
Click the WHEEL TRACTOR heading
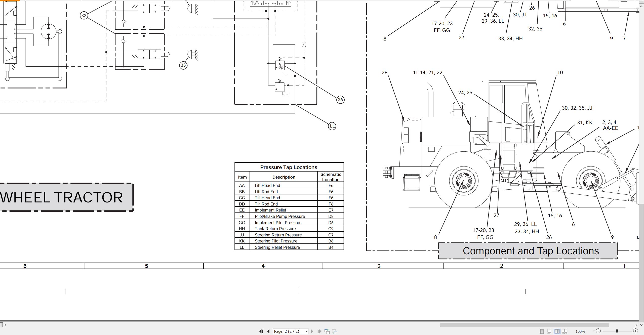[62, 197]
